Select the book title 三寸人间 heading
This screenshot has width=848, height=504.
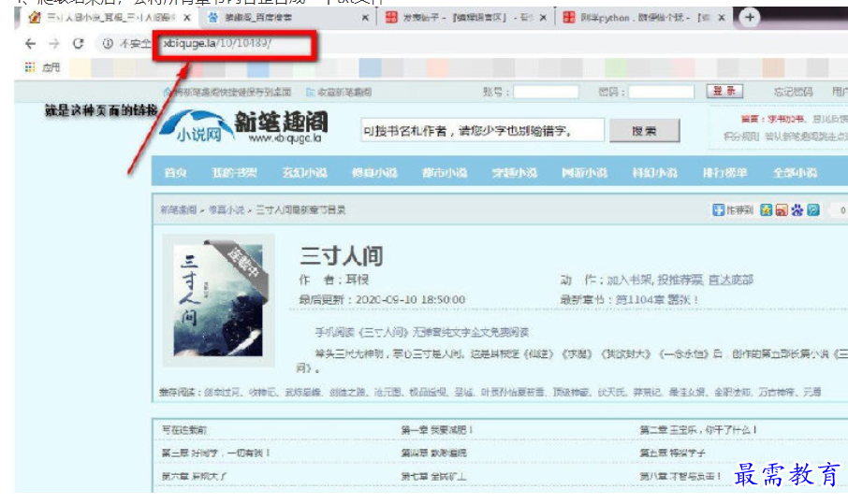(342, 255)
